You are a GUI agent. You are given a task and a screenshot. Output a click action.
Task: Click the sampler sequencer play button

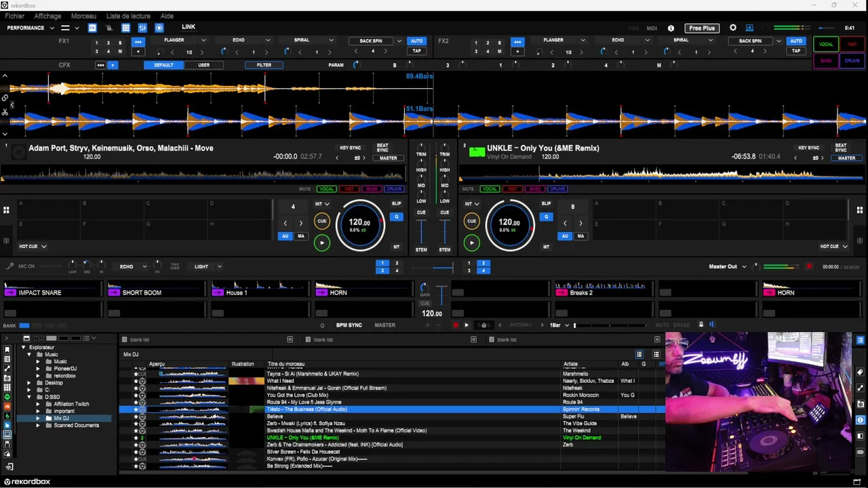pos(466,325)
